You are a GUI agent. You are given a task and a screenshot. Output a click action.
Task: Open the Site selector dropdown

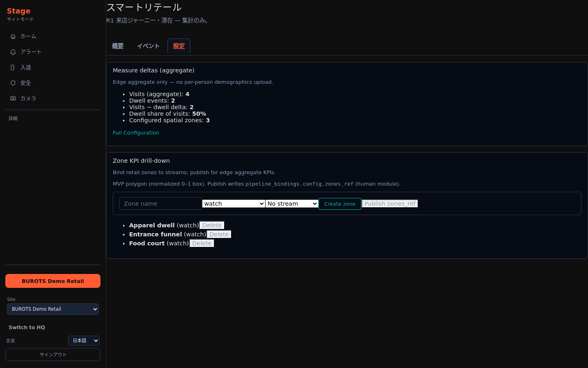[53, 309]
